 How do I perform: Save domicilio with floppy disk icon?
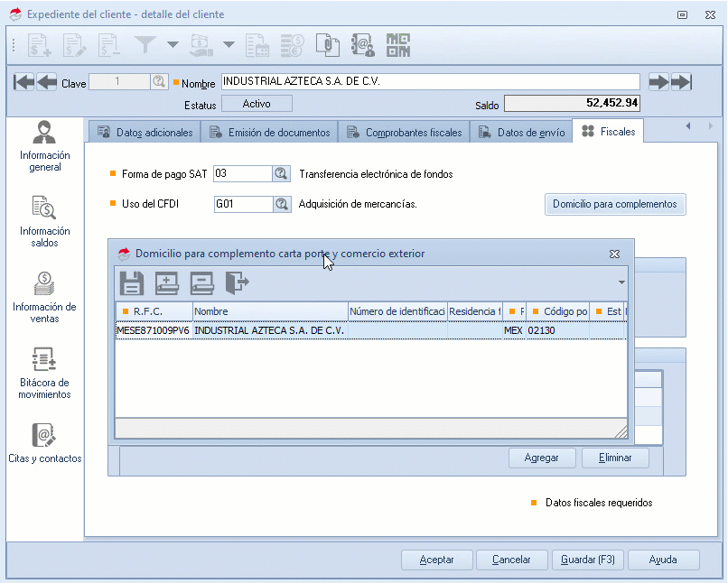pyautogui.click(x=132, y=282)
